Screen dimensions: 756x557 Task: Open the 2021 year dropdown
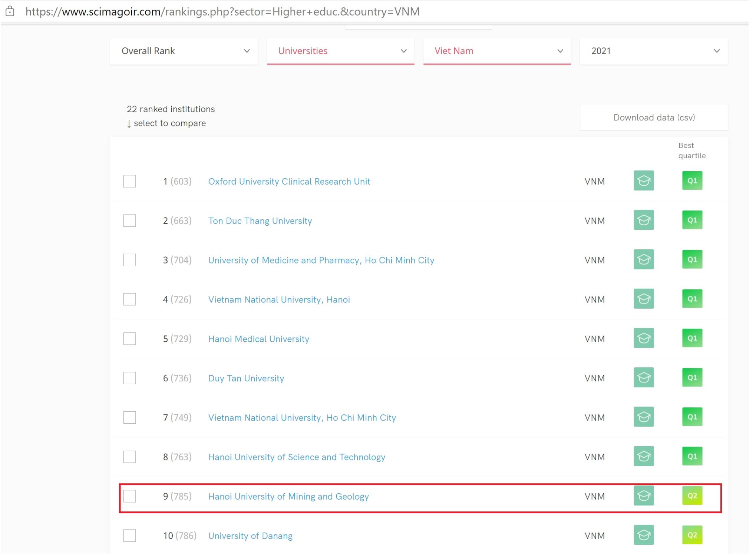tap(654, 51)
